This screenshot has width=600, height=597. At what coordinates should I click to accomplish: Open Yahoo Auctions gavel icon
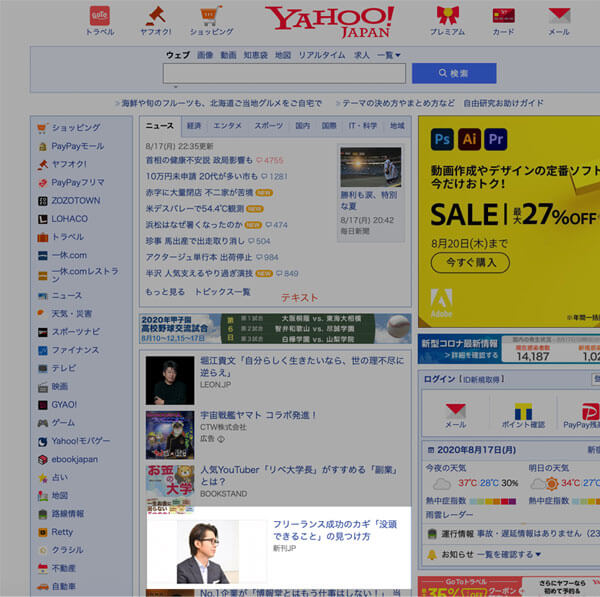(x=155, y=15)
